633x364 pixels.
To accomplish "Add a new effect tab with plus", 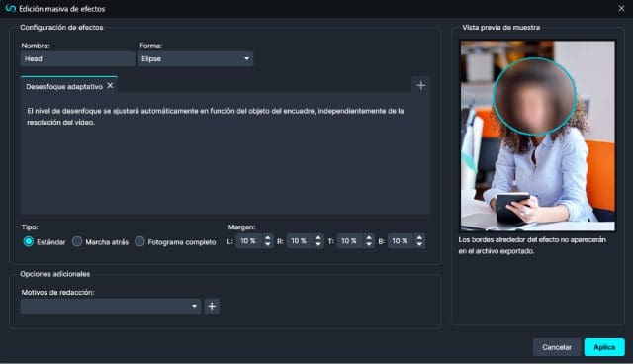I will point(420,85).
